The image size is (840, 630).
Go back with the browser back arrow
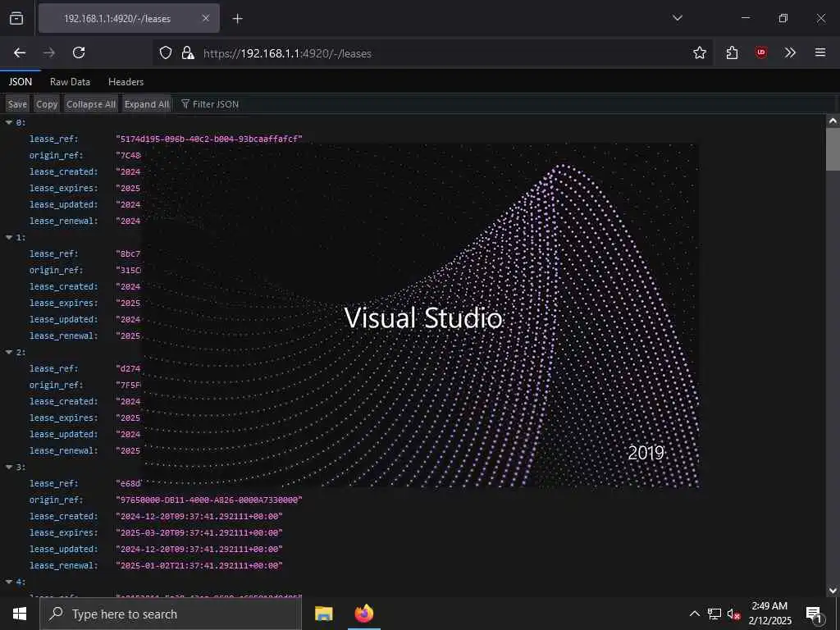(x=20, y=52)
